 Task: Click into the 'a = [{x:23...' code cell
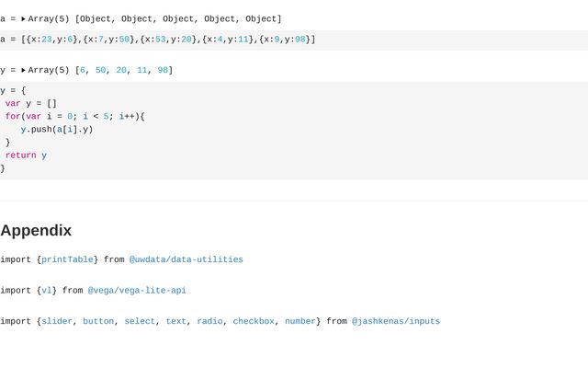click(x=156, y=40)
